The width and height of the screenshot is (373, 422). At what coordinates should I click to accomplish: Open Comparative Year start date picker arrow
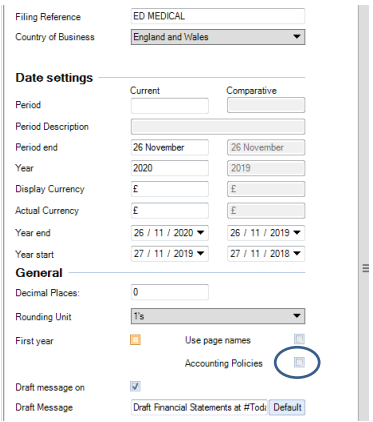(x=297, y=254)
